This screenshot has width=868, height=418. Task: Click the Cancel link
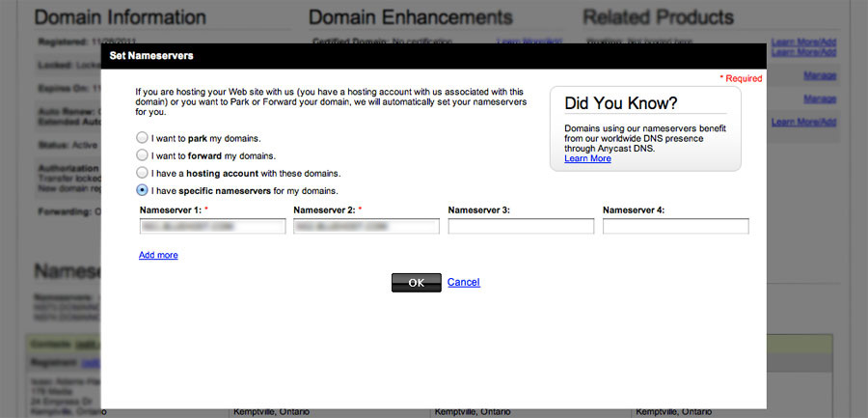coord(463,282)
